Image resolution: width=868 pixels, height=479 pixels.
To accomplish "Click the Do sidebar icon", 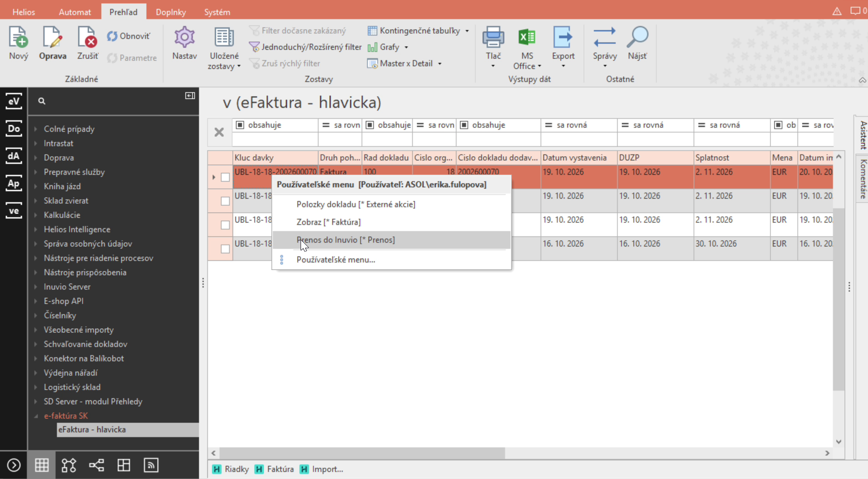I will (14, 128).
